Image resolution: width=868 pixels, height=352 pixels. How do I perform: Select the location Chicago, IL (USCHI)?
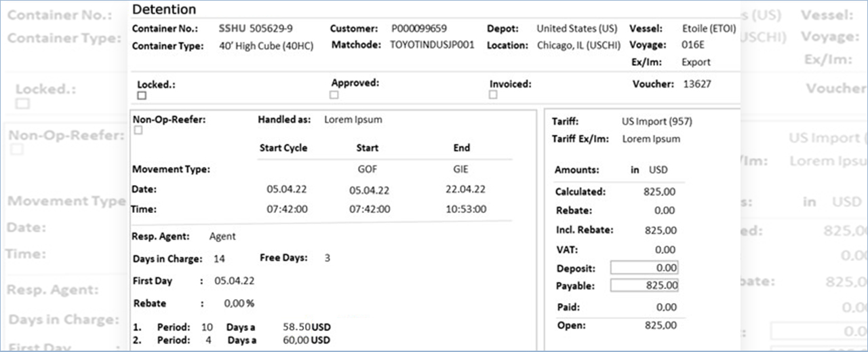click(578, 45)
